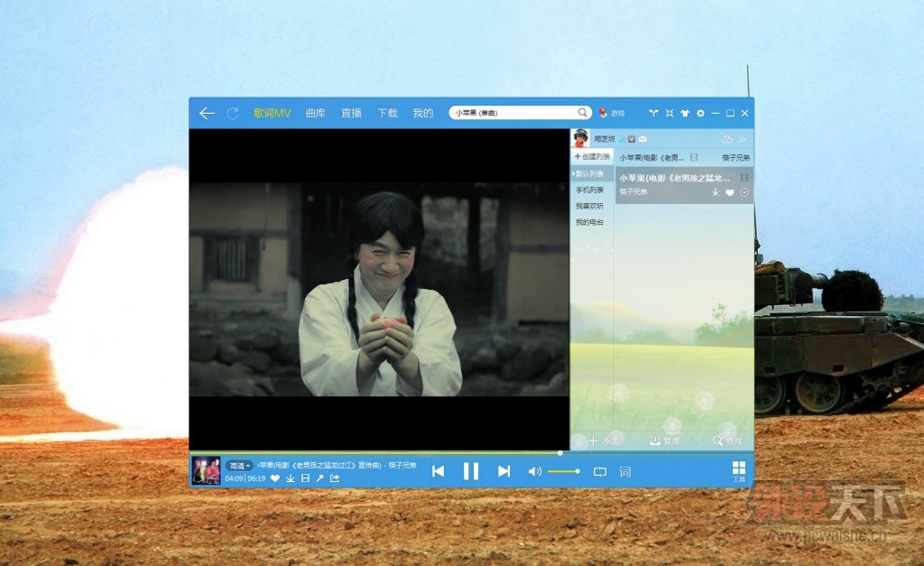Screen dimensions: 924x566
Task: Expand the 默认列表 playlist
Action: tap(590, 173)
